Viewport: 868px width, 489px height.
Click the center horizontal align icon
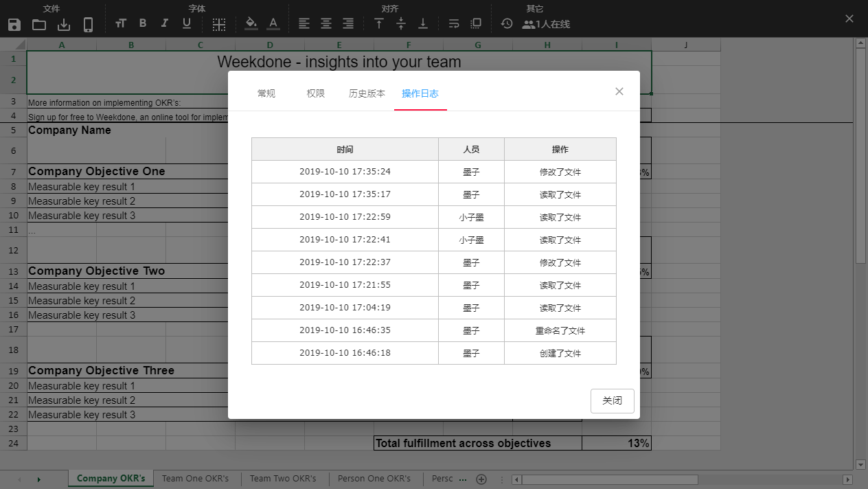pos(326,23)
